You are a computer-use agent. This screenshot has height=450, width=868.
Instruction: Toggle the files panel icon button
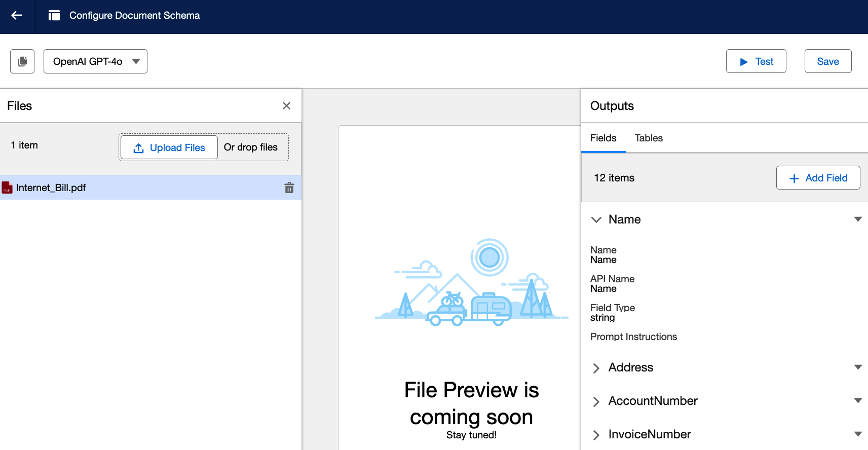22,61
